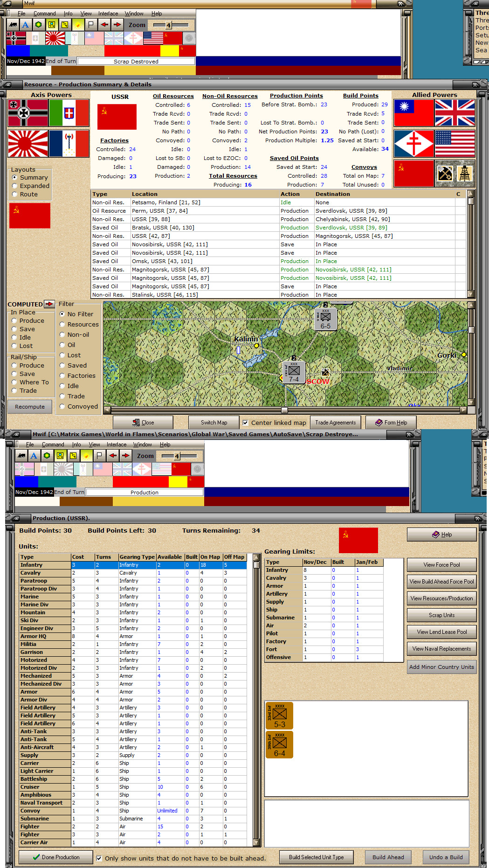Screen dimensions: 489x868
Task: Click the oil derrick icon under Allied Powers
Action: [x=465, y=174]
